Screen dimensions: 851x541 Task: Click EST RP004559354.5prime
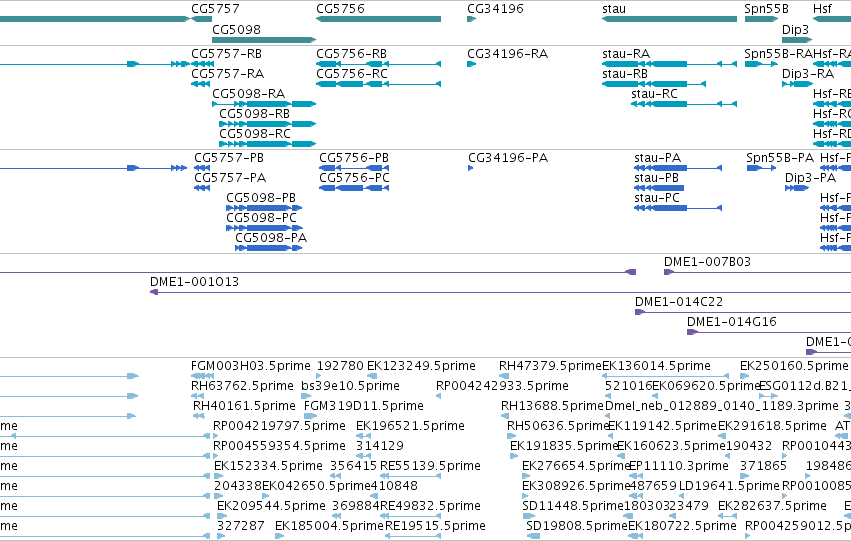(x=279, y=447)
